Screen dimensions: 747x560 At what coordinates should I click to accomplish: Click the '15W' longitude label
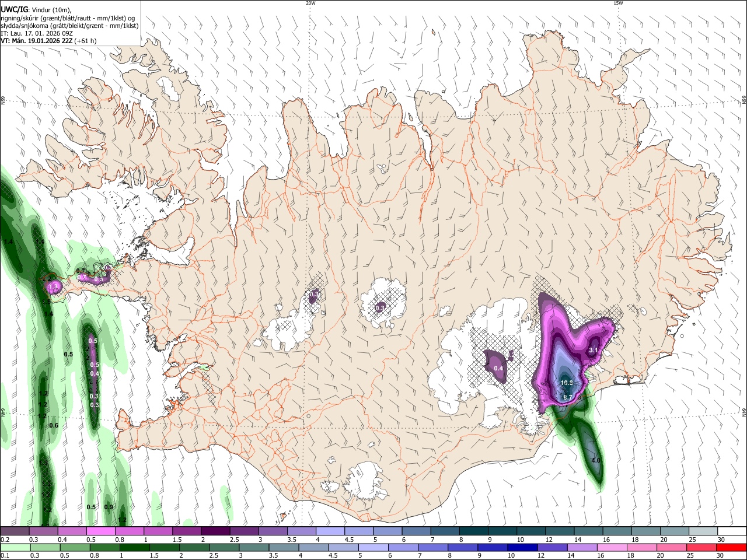point(618,3)
